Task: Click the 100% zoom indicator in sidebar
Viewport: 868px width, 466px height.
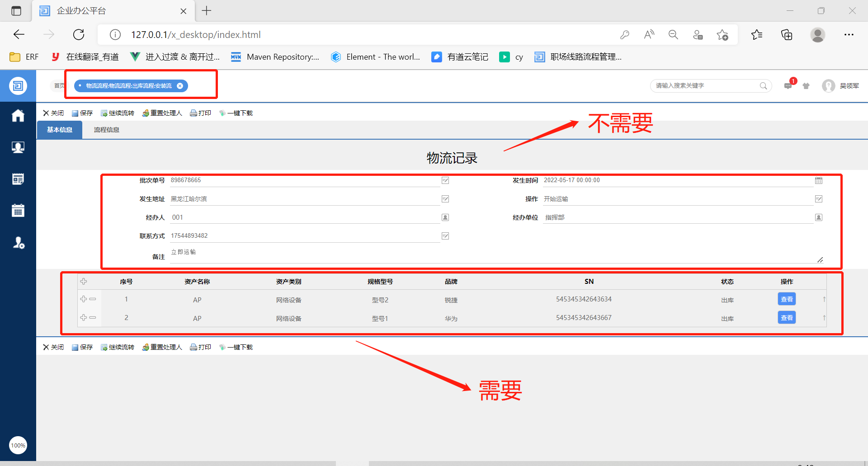Action: pos(18,445)
